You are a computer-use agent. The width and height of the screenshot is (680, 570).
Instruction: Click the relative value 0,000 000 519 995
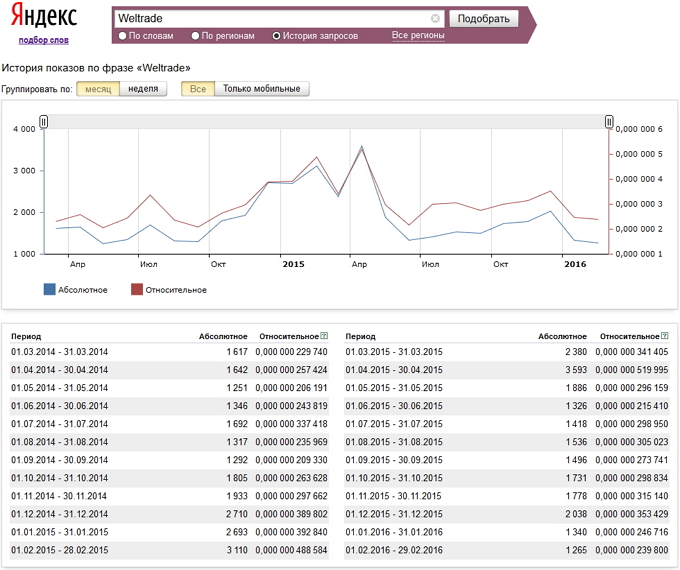pos(631,370)
